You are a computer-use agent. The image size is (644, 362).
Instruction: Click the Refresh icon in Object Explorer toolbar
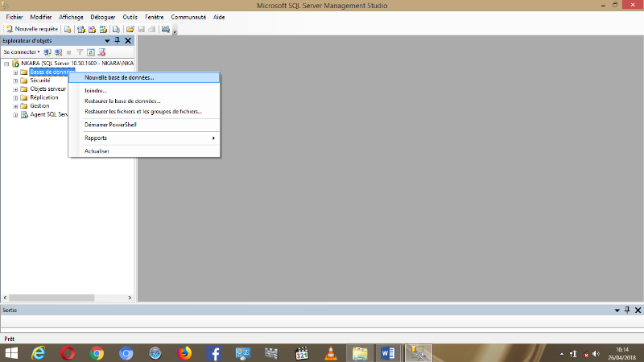[x=91, y=52]
